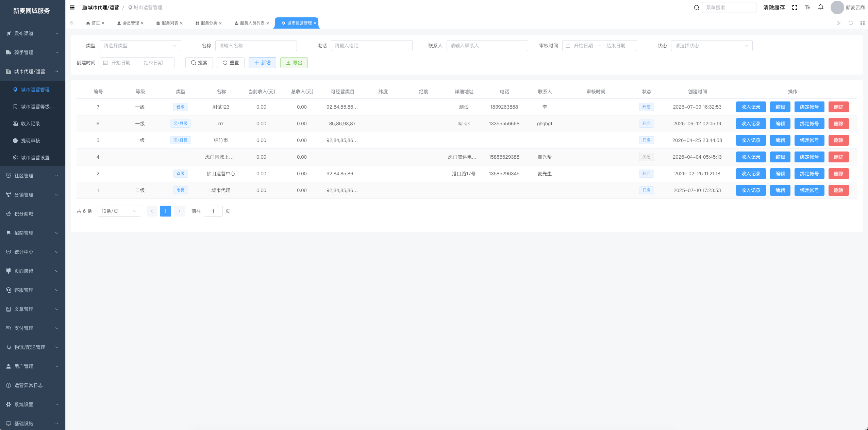Collapse 城市代理/运营 sidebar menu
Screen dimensions: 868x430
coord(33,71)
